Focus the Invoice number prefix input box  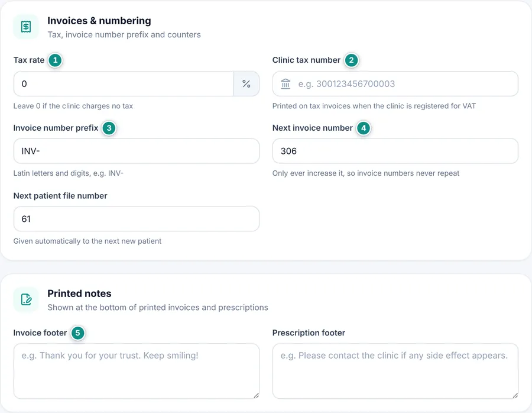click(137, 151)
